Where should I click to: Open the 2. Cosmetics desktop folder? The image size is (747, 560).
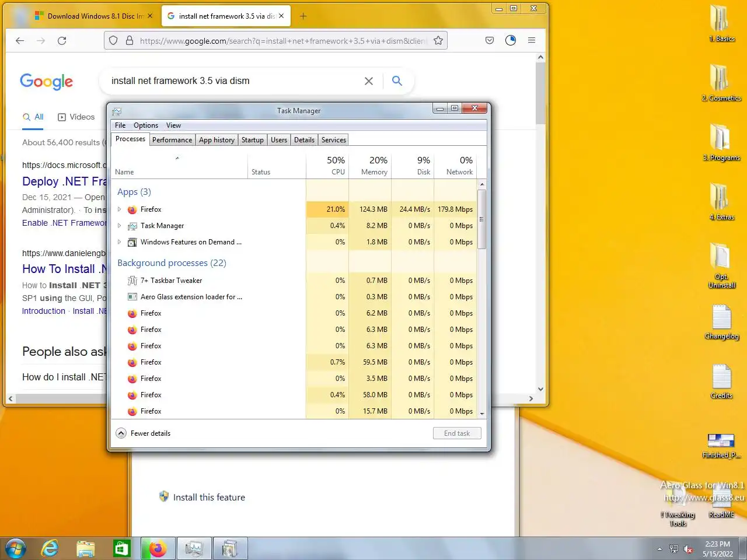pos(721,83)
